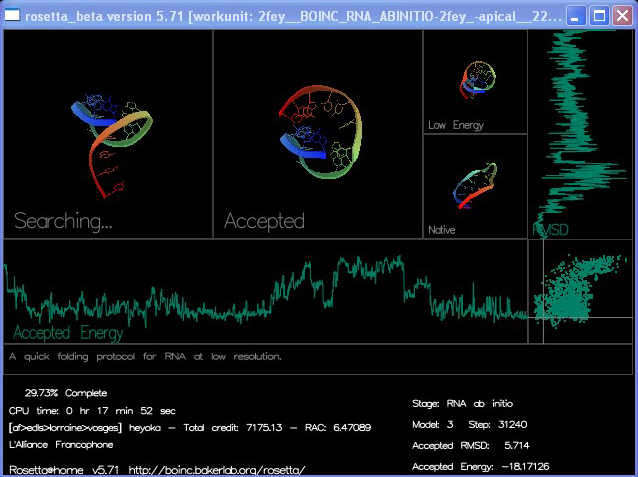This screenshot has width=638, height=477.
Task: Click the 29.73% Complete progress text
Action: pos(66,393)
